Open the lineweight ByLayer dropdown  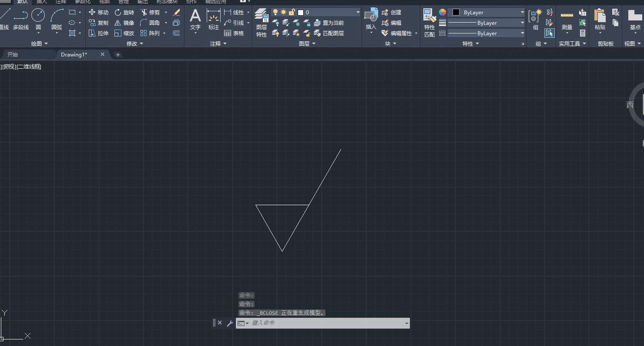point(523,23)
